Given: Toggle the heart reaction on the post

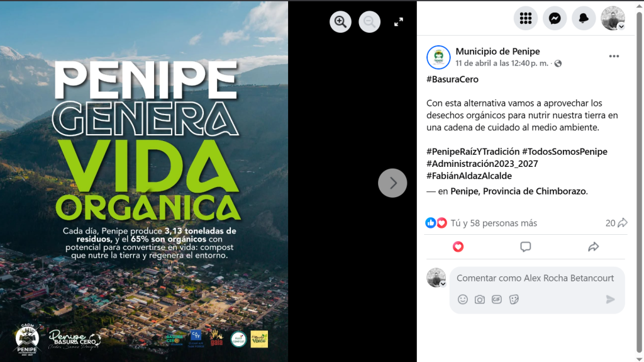Looking at the screenshot, I should coord(458,247).
